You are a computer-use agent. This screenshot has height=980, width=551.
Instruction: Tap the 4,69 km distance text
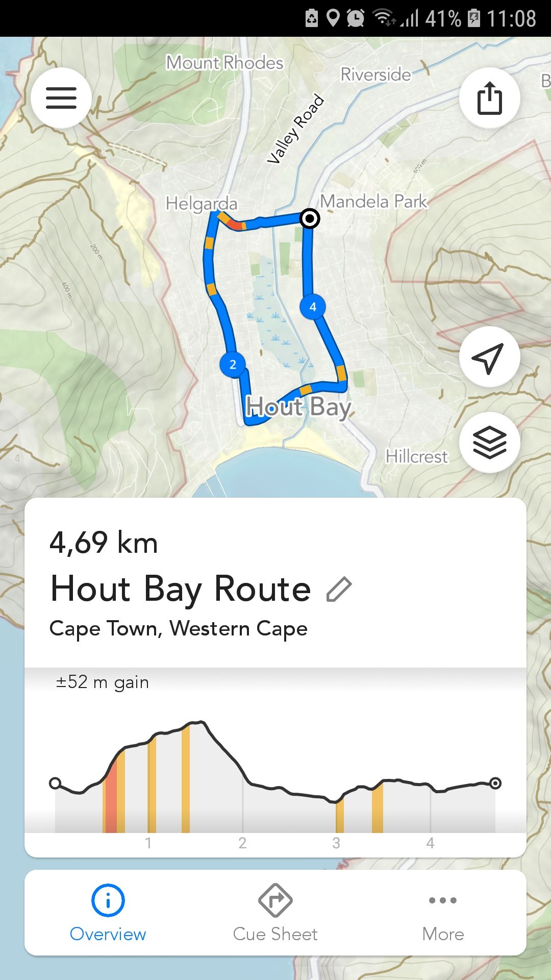click(x=104, y=542)
